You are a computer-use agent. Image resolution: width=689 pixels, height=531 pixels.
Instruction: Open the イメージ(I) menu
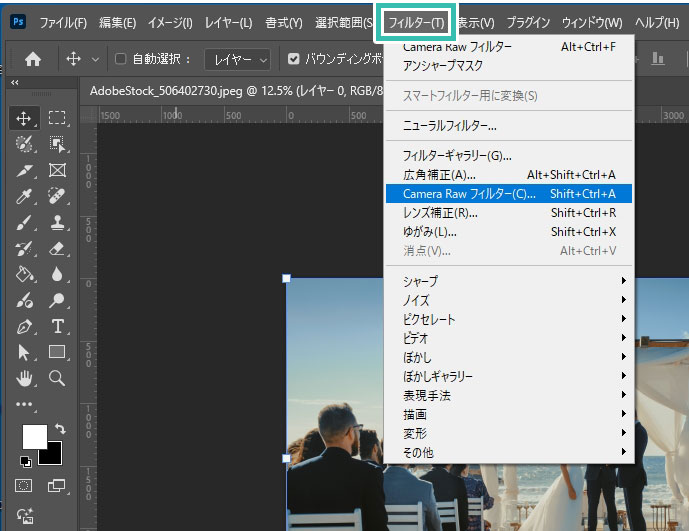pyautogui.click(x=169, y=22)
